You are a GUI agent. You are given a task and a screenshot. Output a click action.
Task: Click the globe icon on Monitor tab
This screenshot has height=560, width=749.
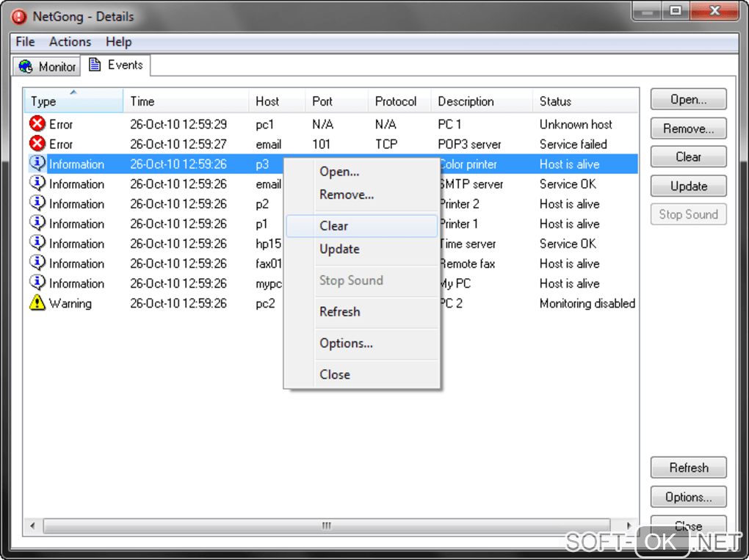pos(26,66)
